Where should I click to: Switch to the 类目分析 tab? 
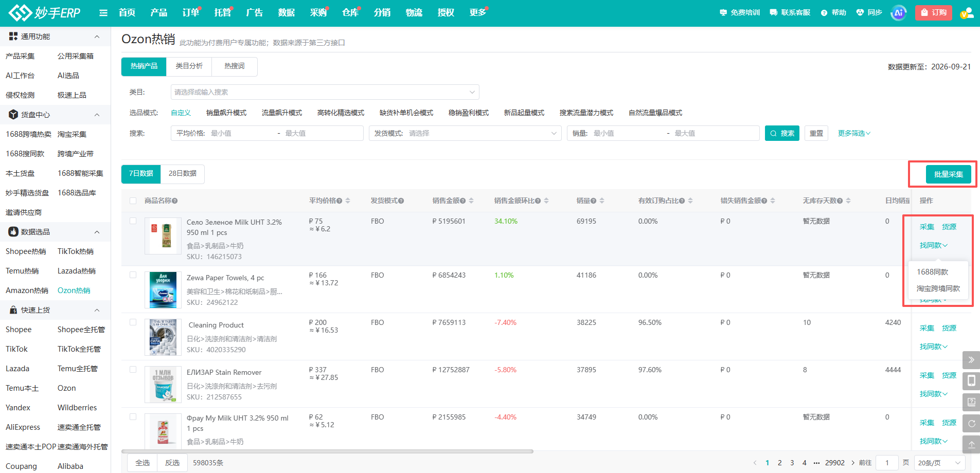click(189, 66)
